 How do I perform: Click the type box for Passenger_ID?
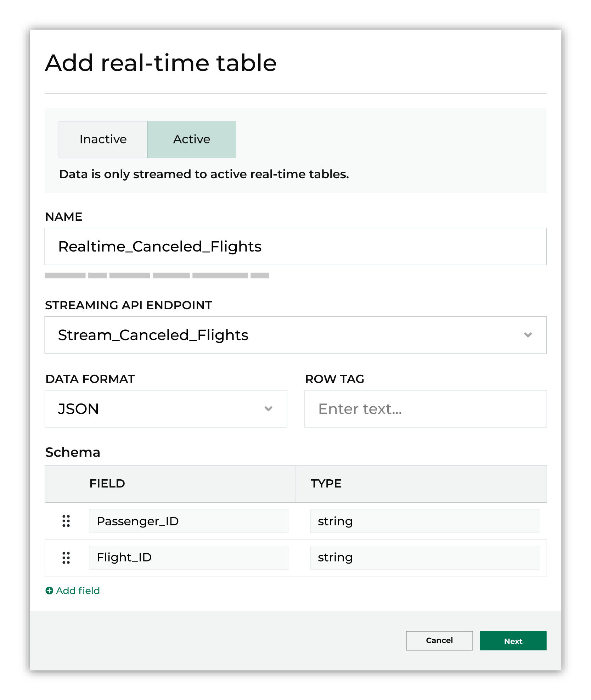(425, 521)
